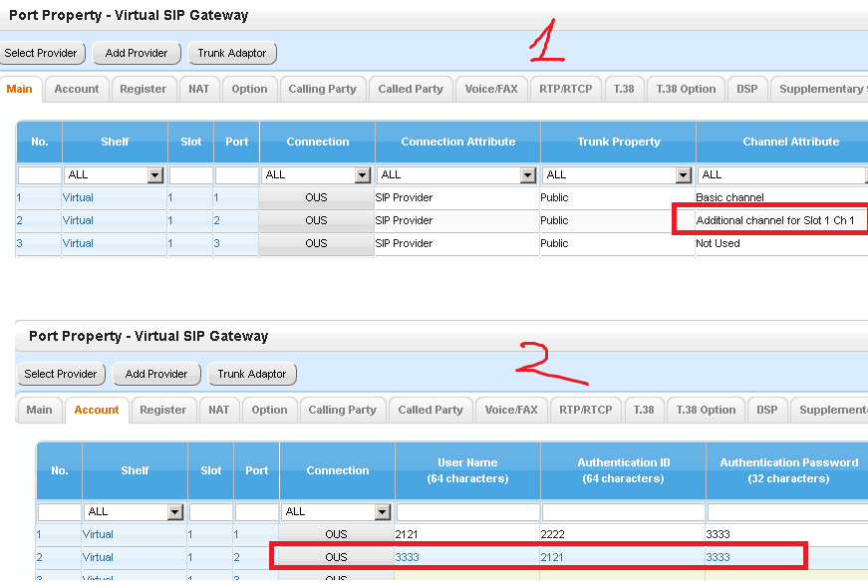868x588 pixels.
Task: Expand the Connection filter dropdown in Account table
Action: tap(336, 511)
